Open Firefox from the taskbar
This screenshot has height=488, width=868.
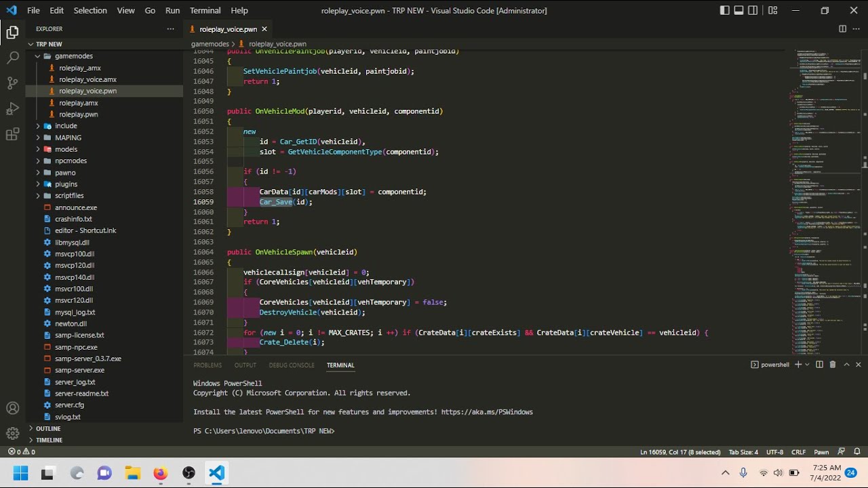pos(161,472)
